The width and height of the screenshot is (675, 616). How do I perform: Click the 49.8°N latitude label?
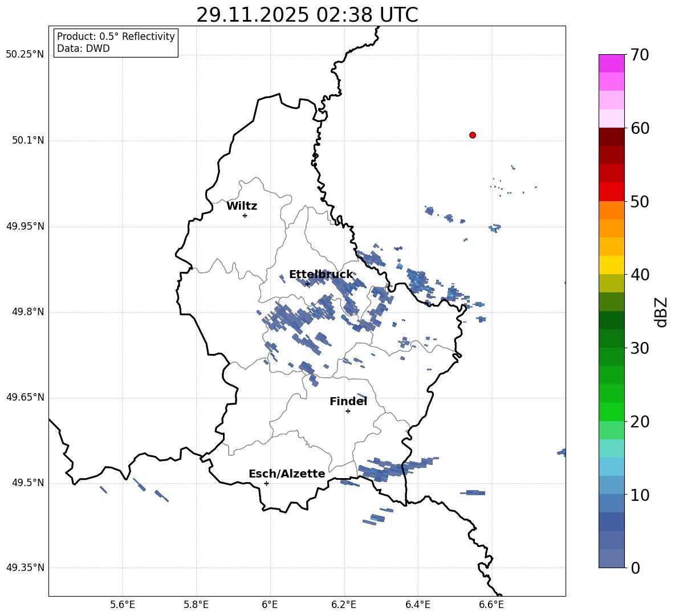point(29,312)
